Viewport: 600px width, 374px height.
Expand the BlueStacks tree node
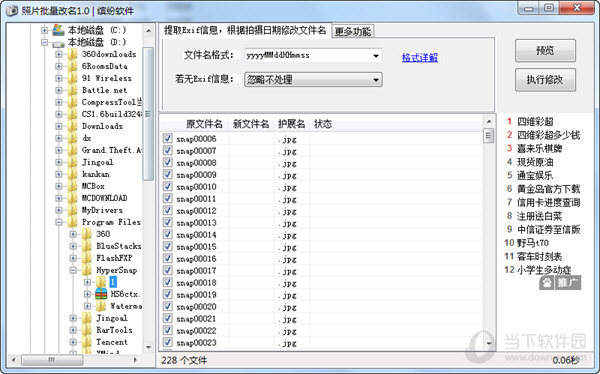point(73,246)
